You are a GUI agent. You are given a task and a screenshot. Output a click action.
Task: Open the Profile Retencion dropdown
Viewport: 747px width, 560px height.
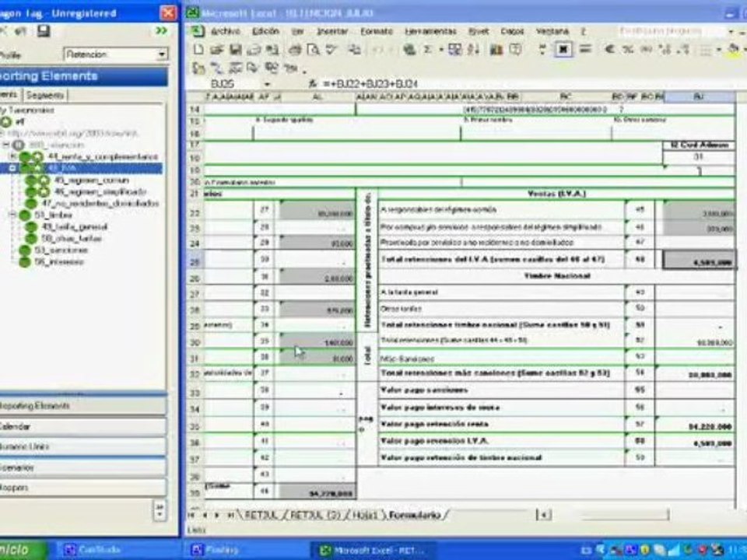pyautogui.click(x=162, y=54)
